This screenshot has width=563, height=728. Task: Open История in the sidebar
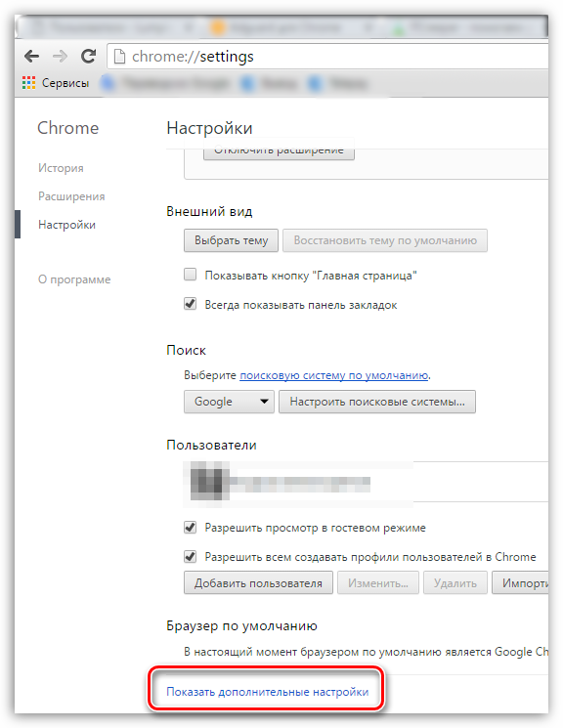(x=61, y=168)
